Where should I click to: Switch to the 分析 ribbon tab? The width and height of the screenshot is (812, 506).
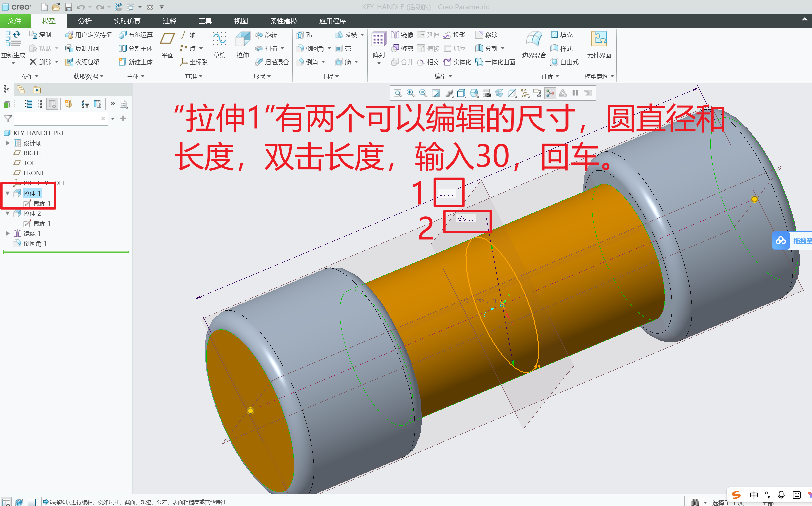(x=85, y=21)
